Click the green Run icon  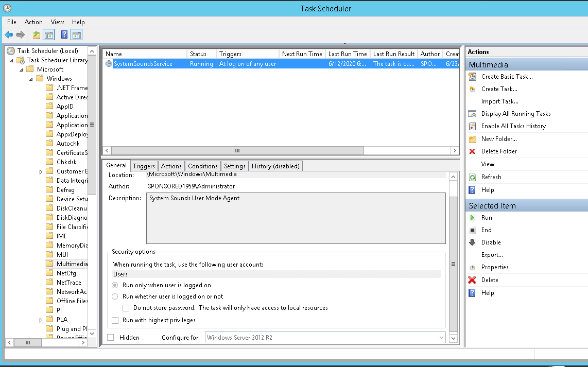coord(472,218)
